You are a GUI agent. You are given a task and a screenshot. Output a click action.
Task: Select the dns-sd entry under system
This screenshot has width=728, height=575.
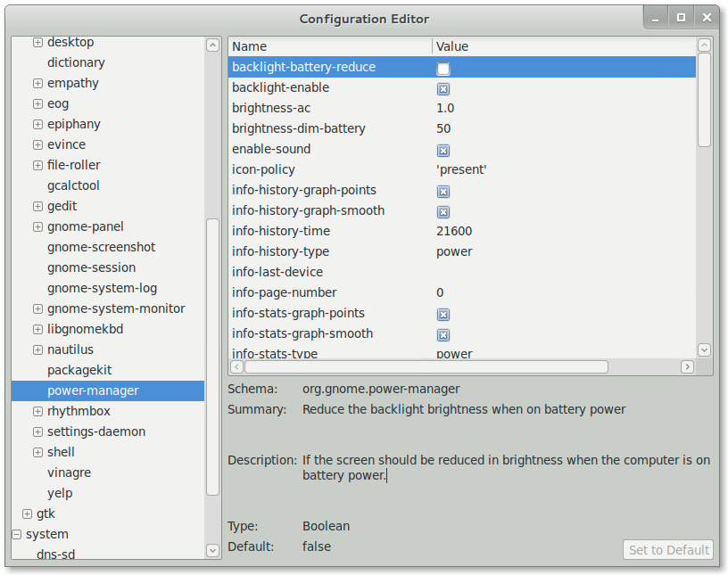(x=55, y=554)
